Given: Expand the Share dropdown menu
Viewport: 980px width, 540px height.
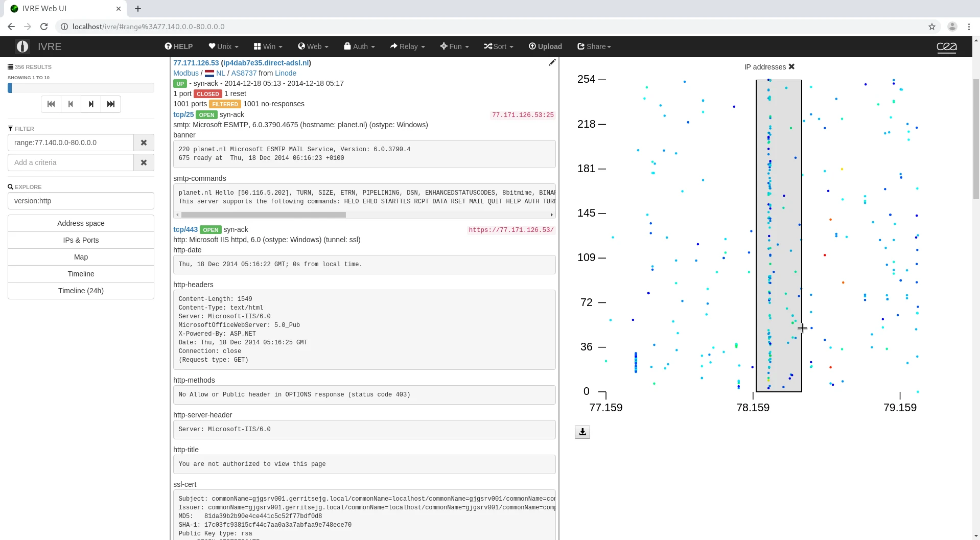Looking at the screenshot, I should click(594, 46).
